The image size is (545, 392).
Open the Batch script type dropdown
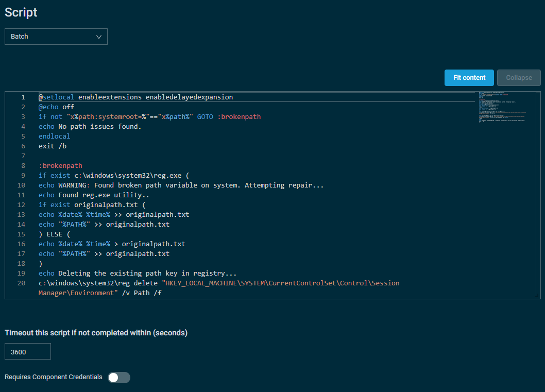(x=56, y=37)
